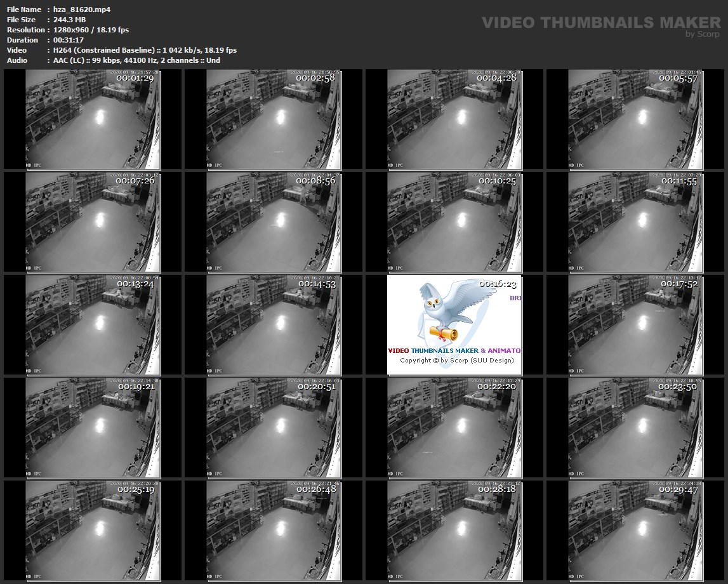Click the Copyright by Scorp (SUU Design) text

[456, 361]
